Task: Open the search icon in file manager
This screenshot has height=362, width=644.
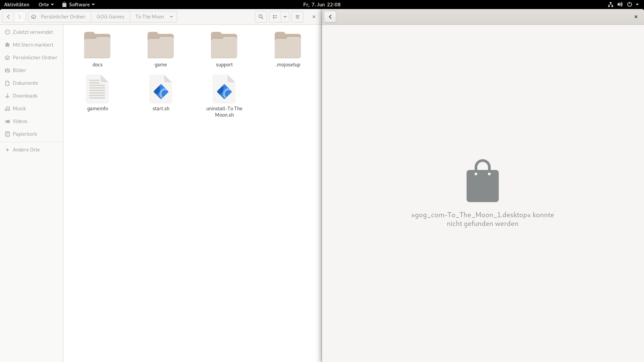Action: pyautogui.click(x=261, y=17)
